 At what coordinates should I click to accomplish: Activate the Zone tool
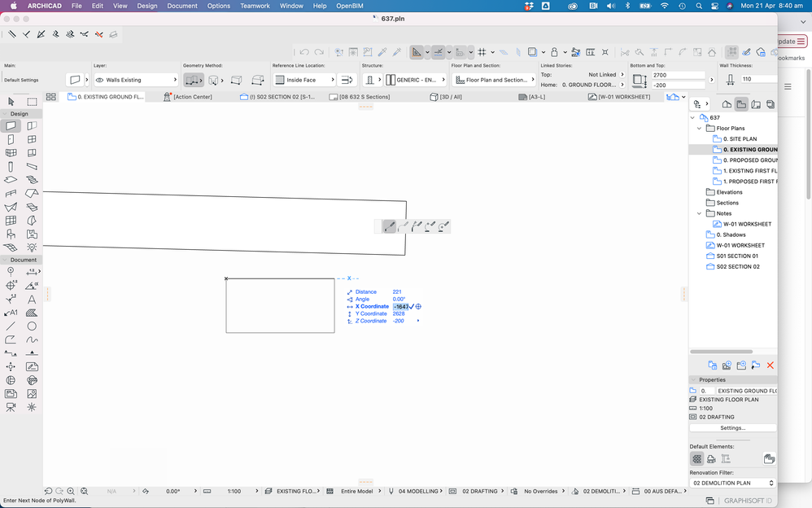coord(32,234)
